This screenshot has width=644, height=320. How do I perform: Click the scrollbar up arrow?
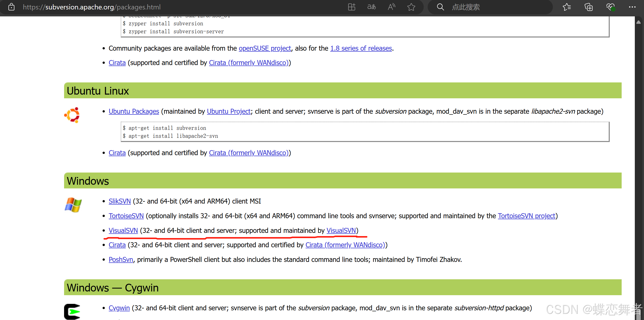[x=639, y=22]
